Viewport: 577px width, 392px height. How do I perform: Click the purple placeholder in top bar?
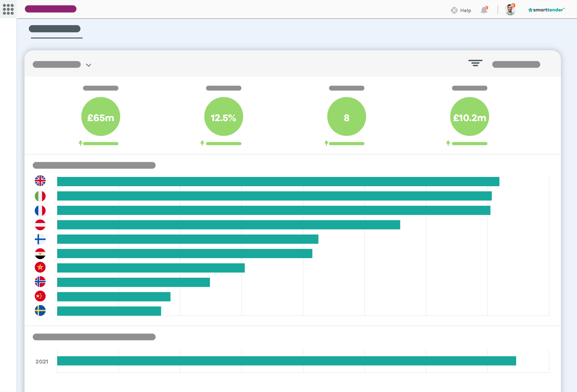tap(51, 9)
